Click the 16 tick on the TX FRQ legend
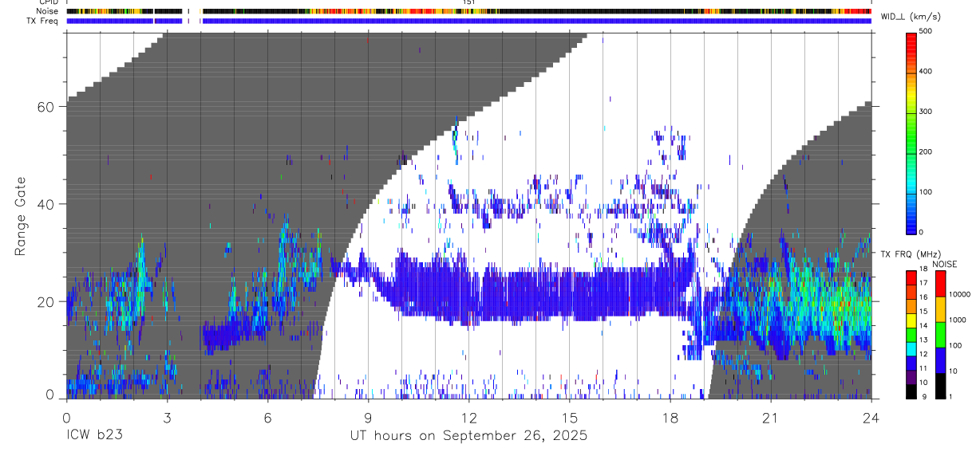 click(x=923, y=298)
